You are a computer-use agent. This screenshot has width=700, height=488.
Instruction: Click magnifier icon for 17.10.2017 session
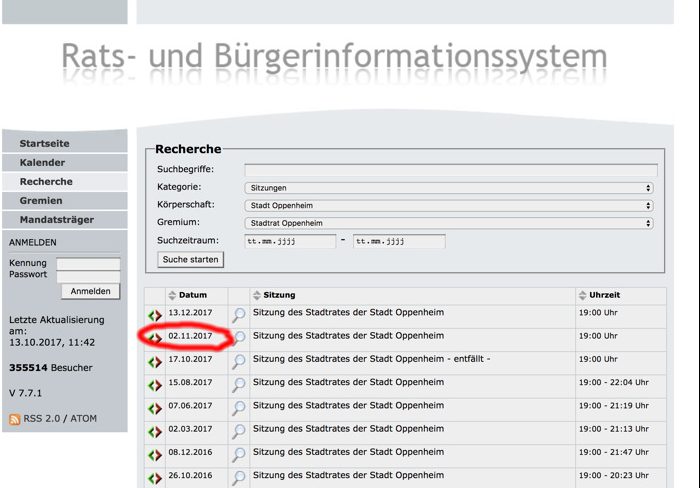coord(238,361)
